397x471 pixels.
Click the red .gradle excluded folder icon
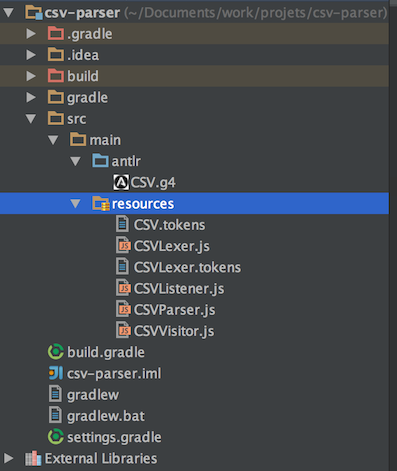pyautogui.click(x=56, y=34)
